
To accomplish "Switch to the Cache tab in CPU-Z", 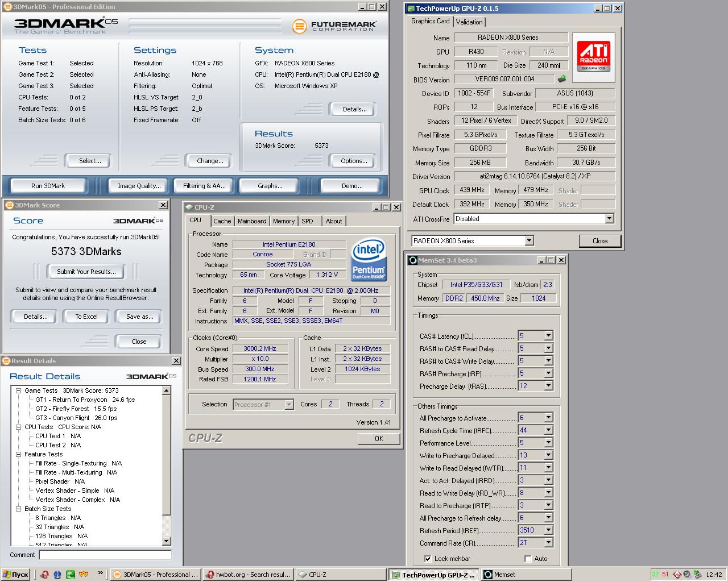I will pyautogui.click(x=222, y=221).
